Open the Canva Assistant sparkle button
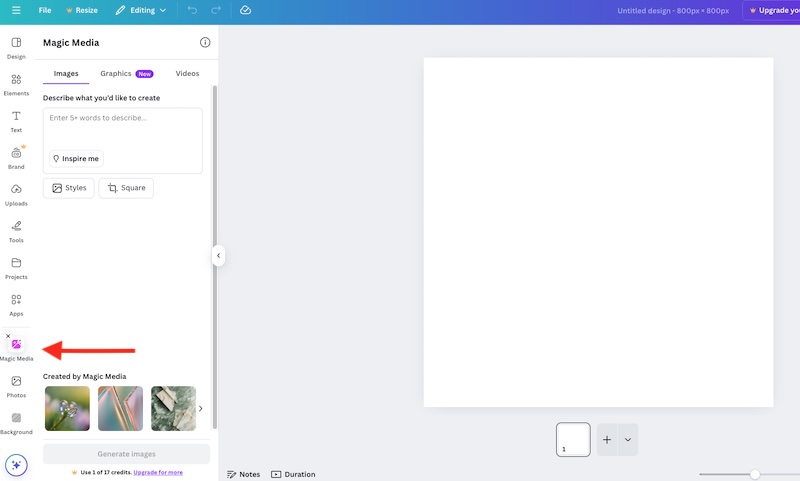Image resolution: width=800 pixels, height=481 pixels. click(16, 465)
